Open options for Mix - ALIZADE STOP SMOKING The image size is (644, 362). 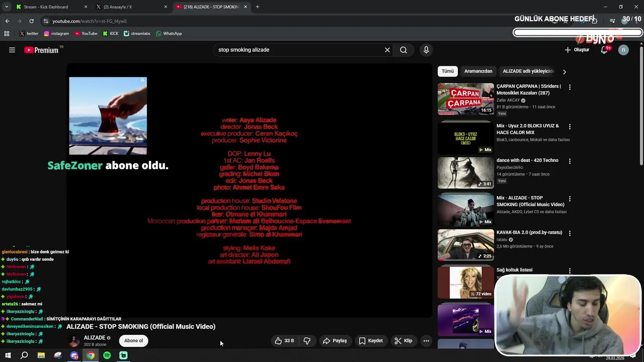point(570,199)
